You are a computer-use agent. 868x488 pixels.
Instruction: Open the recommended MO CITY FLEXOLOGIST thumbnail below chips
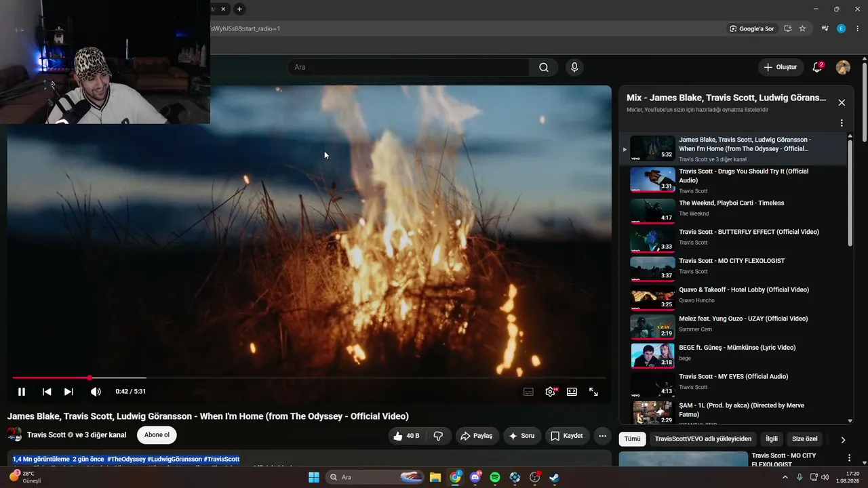pos(684,459)
